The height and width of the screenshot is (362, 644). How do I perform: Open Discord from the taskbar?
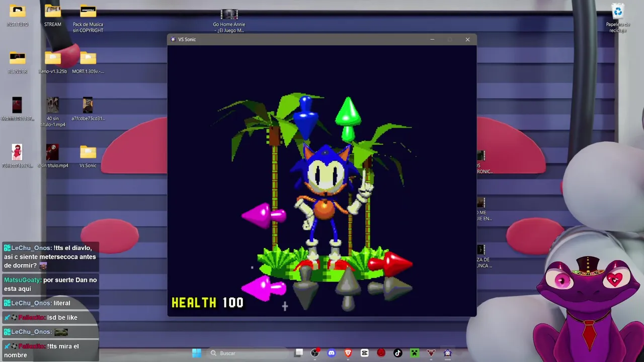tap(331, 353)
